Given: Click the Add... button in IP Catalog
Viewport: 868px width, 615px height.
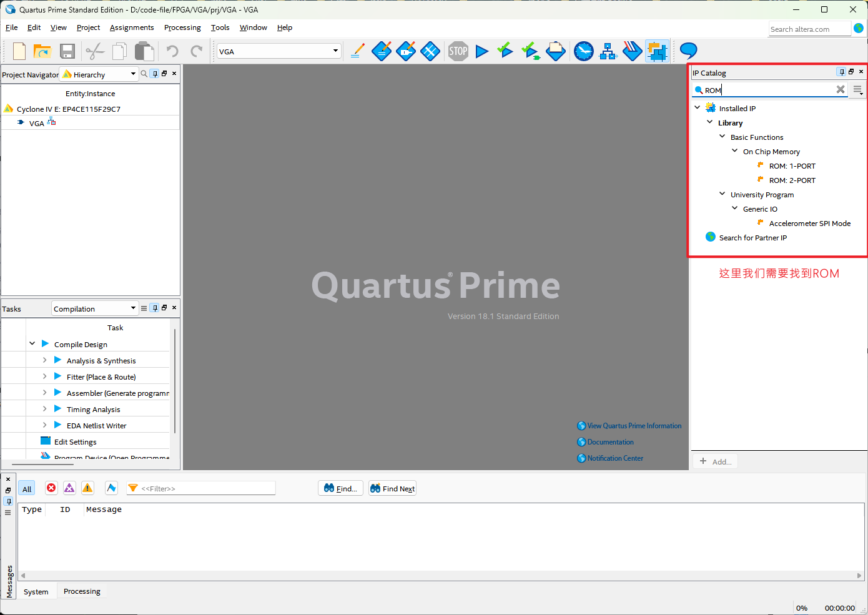Looking at the screenshot, I should click(x=716, y=461).
